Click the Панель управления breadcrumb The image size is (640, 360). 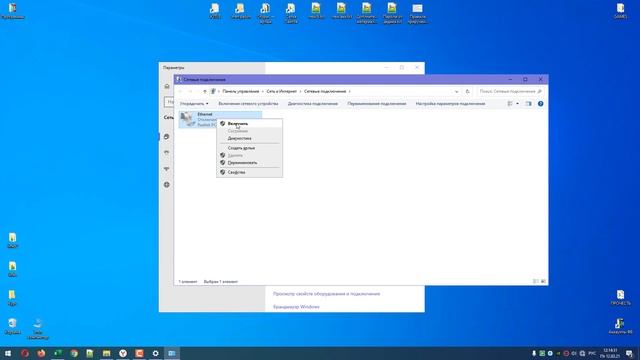coord(241,91)
